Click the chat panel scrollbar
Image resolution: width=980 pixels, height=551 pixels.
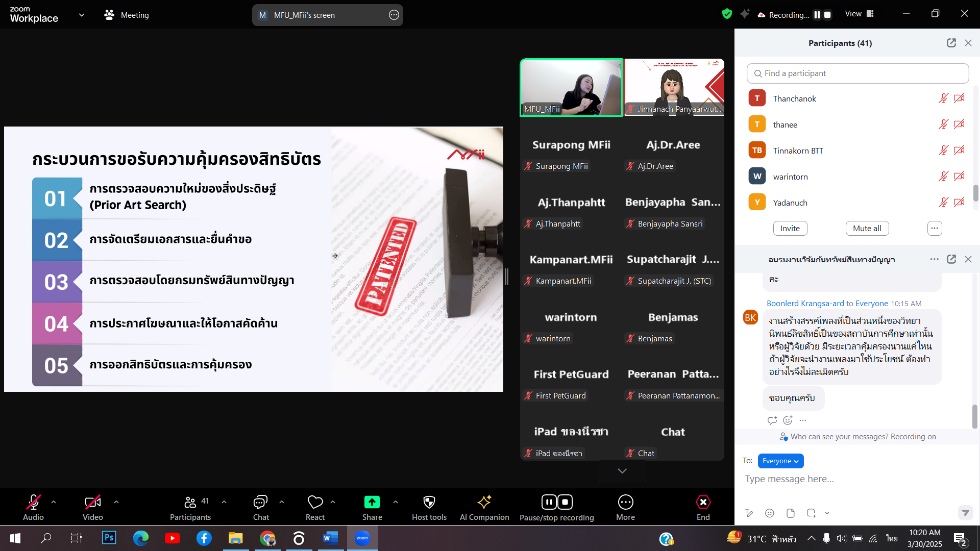[x=974, y=416]
